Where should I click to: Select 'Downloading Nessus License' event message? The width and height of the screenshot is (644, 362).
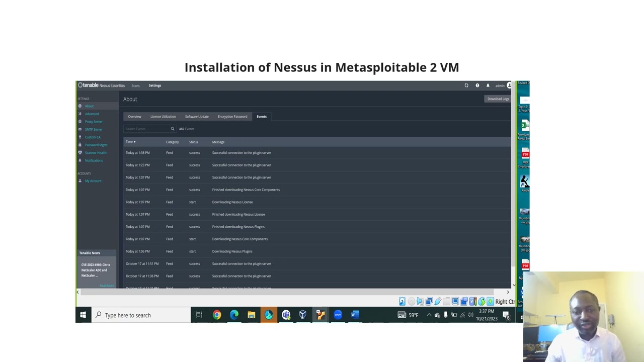(x=232, y=202)
